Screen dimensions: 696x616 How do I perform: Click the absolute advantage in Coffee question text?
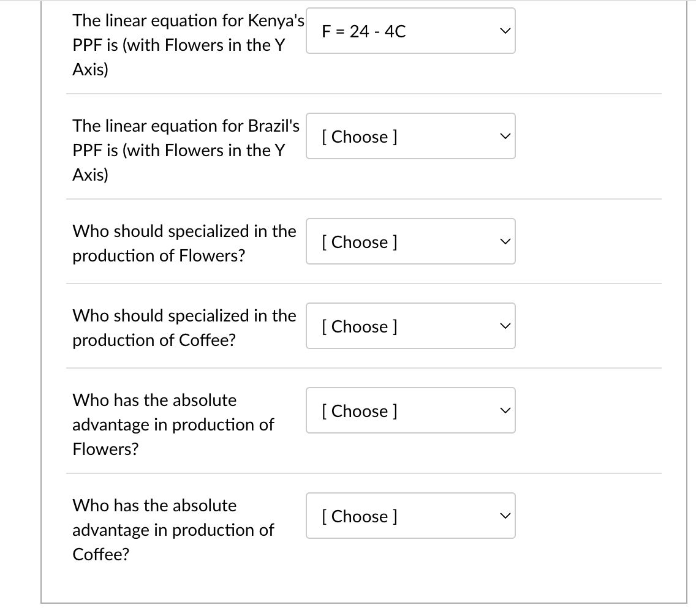173,530
